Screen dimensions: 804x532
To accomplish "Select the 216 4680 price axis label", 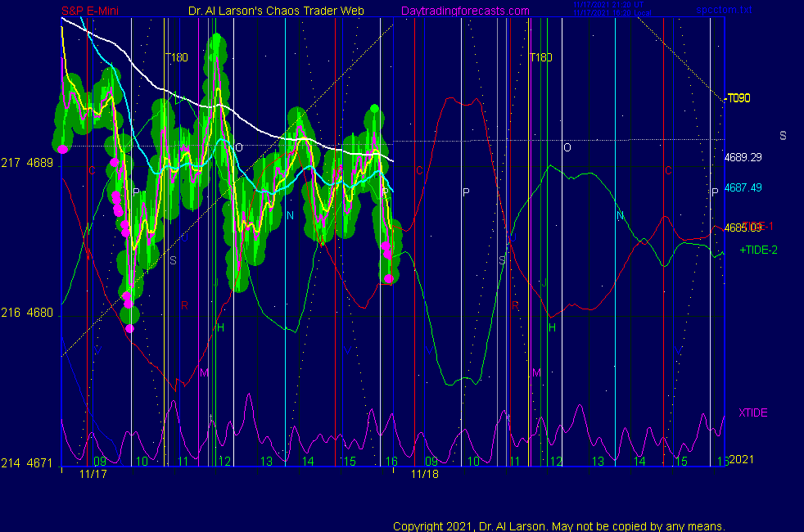I will pos(27,313).
